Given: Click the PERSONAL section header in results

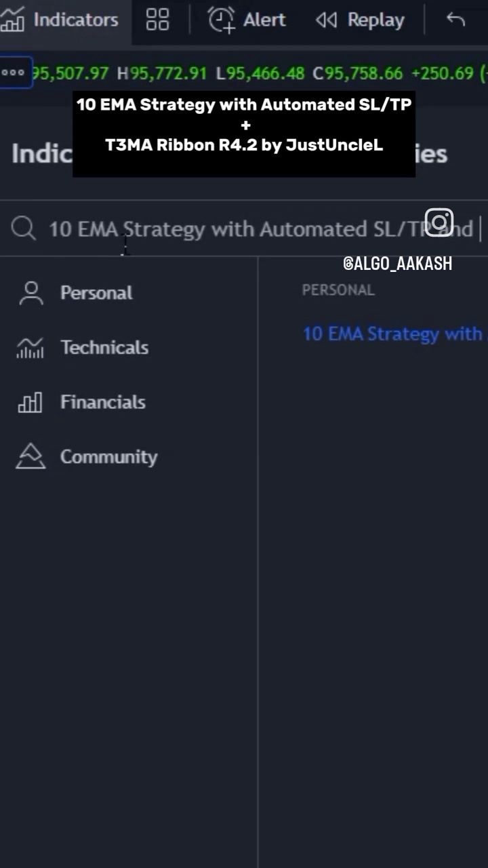Looking at the screenshot, I should [338, 290].
